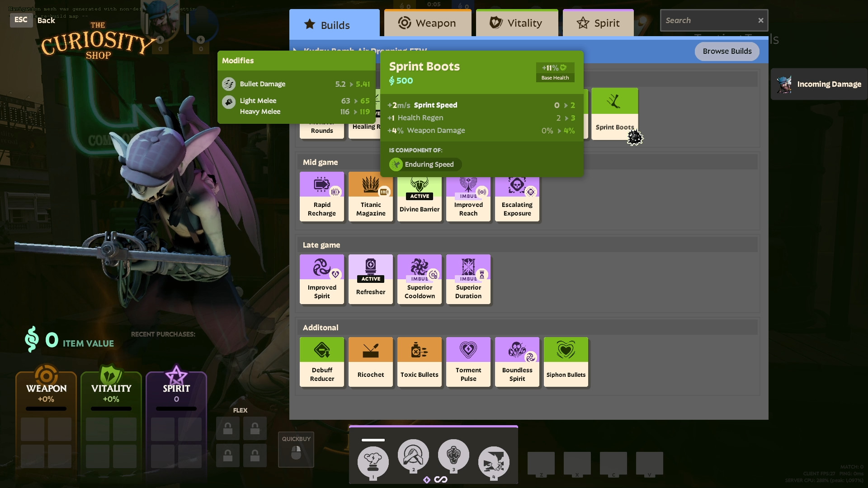Click the Siphon Bullets item
The height and width of the screenshot is (488, 868).
566,361
